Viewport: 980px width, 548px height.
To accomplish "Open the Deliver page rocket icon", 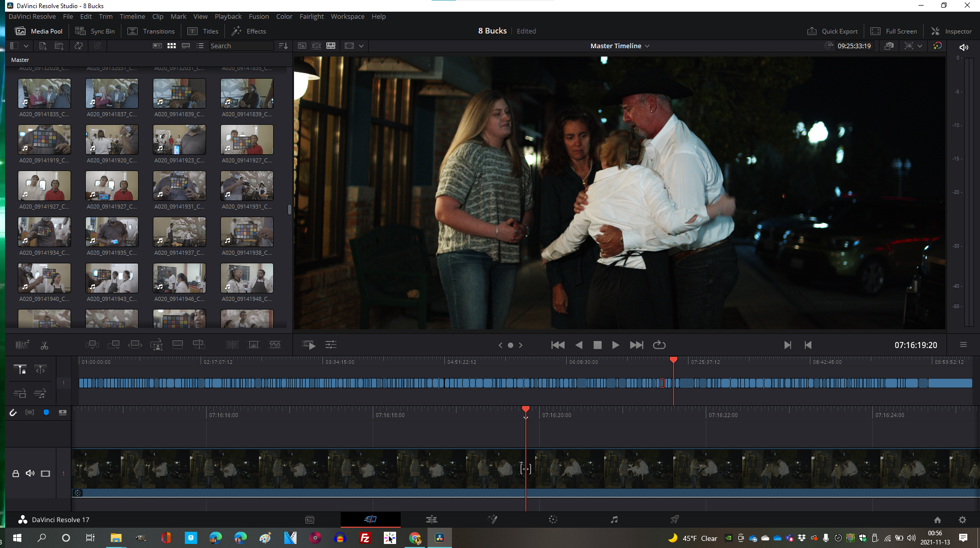I will click(674, 520).
